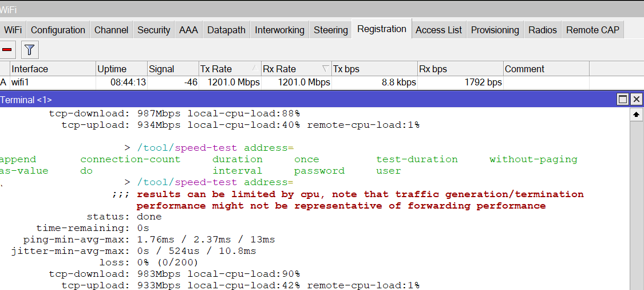Screen dimensions: 644x290
Task: Open the AAA tab
Action: (188, 30)
